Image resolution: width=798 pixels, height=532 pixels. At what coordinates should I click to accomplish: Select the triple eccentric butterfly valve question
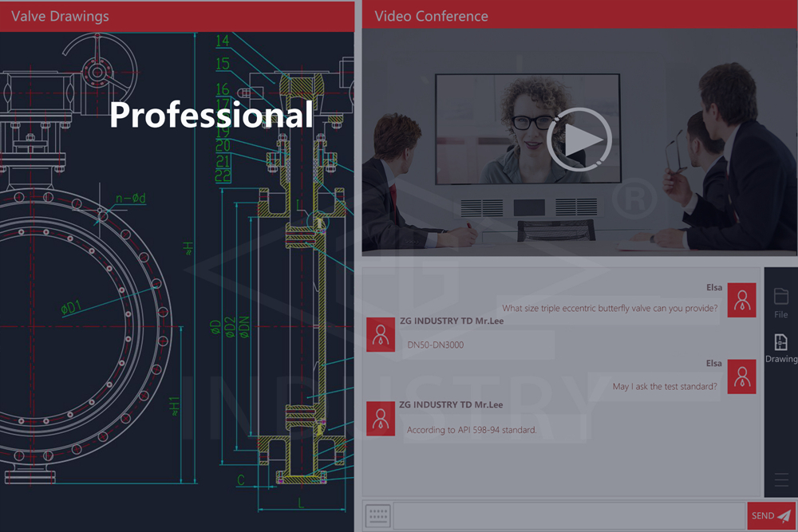point(609,309)
